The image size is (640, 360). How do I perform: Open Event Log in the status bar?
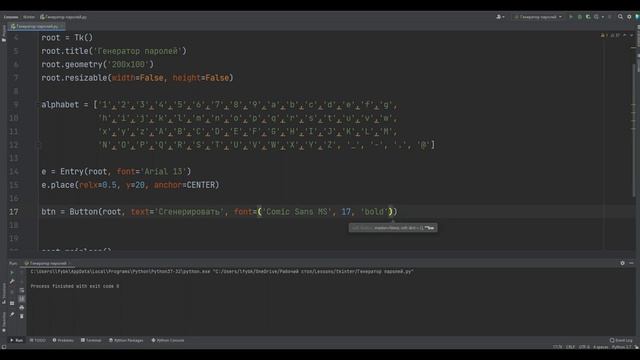tap(621, 340)
